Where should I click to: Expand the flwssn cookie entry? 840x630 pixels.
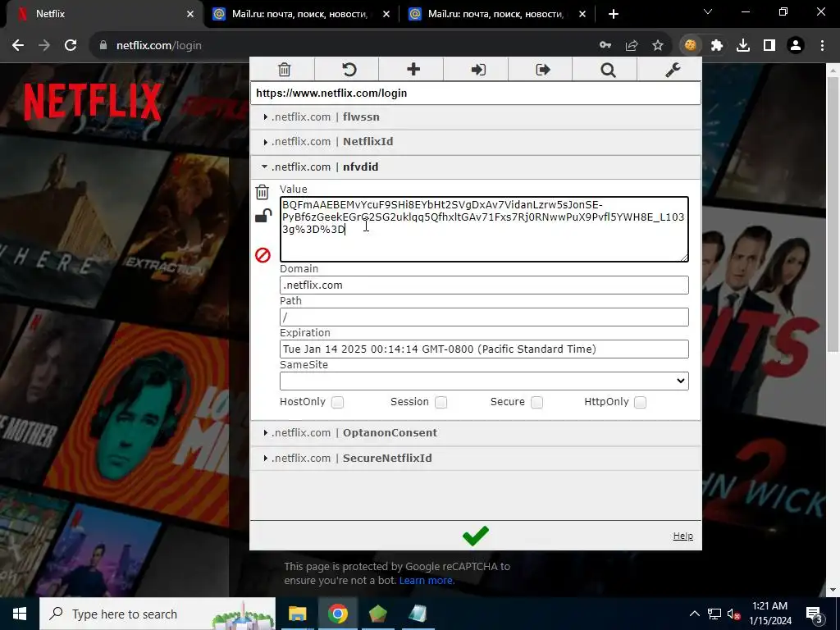[475, 116]
